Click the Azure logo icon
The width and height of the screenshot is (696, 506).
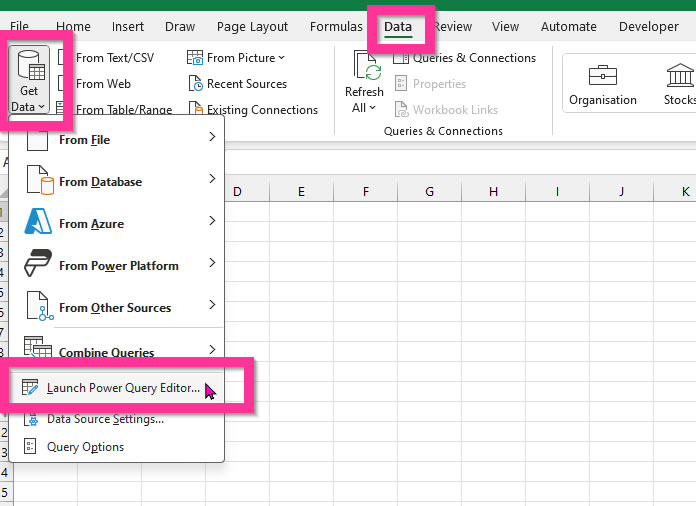pos(38,221)
